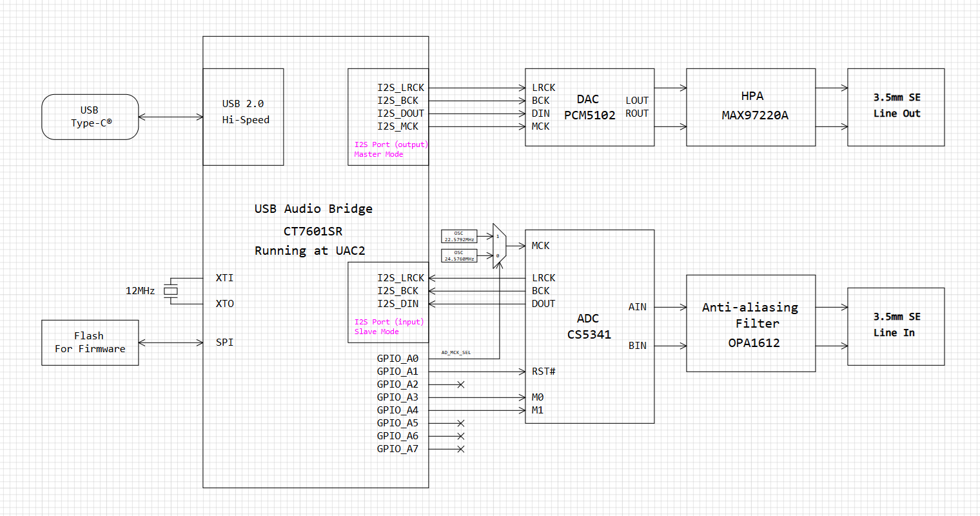
Task: Click I2S_BCK in the Master Mode output port
Action: (x=398, y=101)
